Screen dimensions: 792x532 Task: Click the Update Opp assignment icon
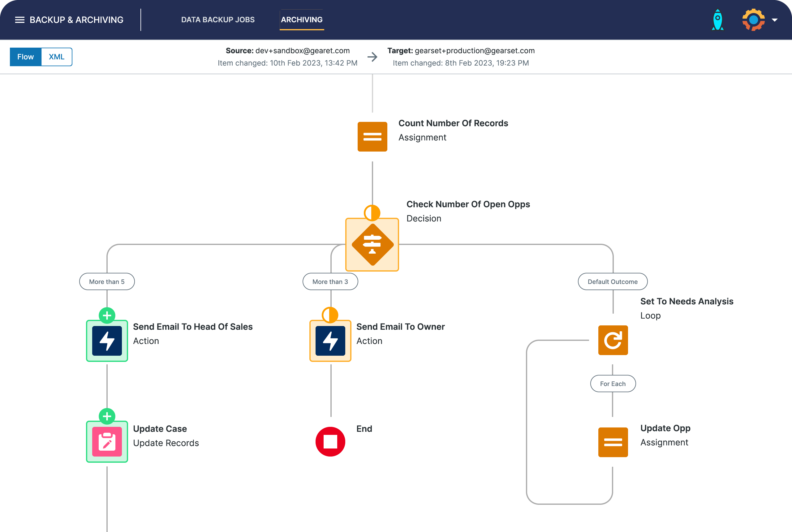click(x=613, y=442)
